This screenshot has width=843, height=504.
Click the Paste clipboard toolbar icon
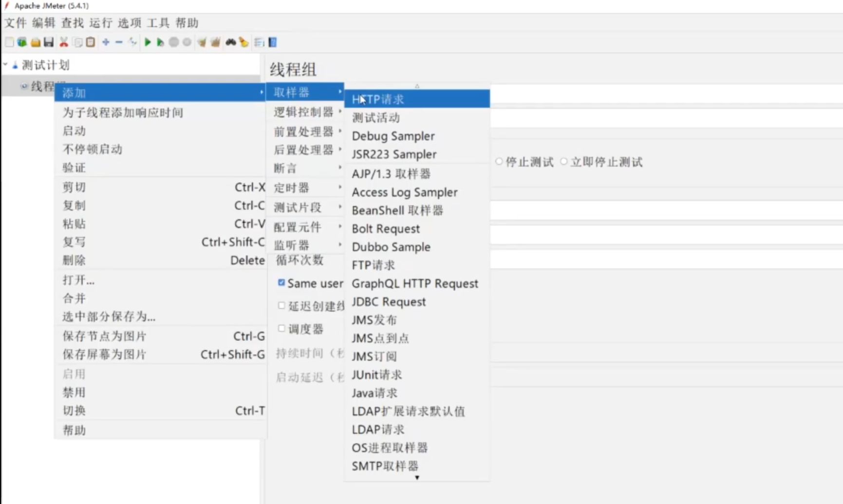pyautogui.click(x=91, y=42)
